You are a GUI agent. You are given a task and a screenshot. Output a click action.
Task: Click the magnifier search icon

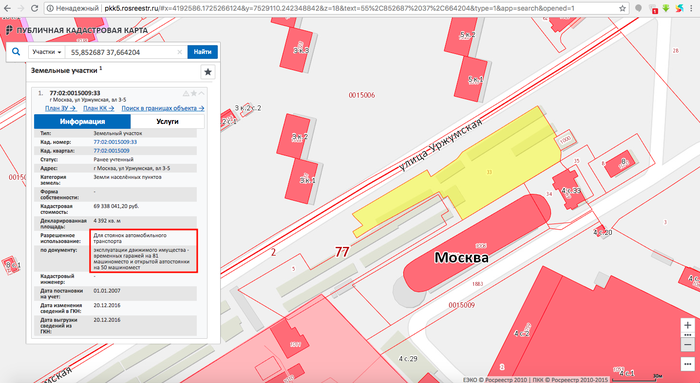16,52
